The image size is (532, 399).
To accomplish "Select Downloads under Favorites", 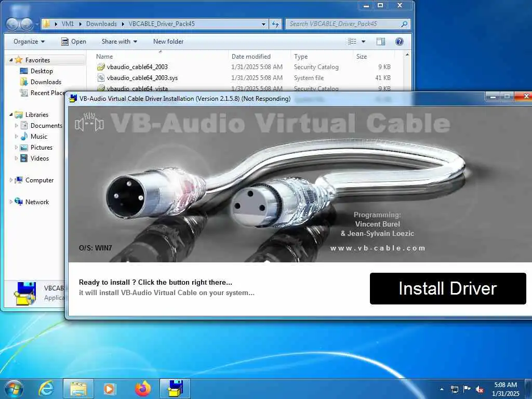I will click(x=46, y=82).
